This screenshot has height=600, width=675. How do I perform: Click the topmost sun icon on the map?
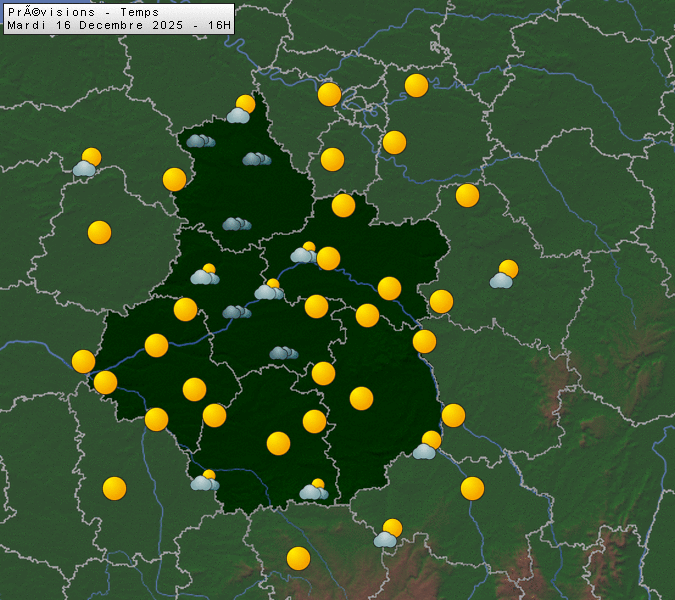[417, 86]
